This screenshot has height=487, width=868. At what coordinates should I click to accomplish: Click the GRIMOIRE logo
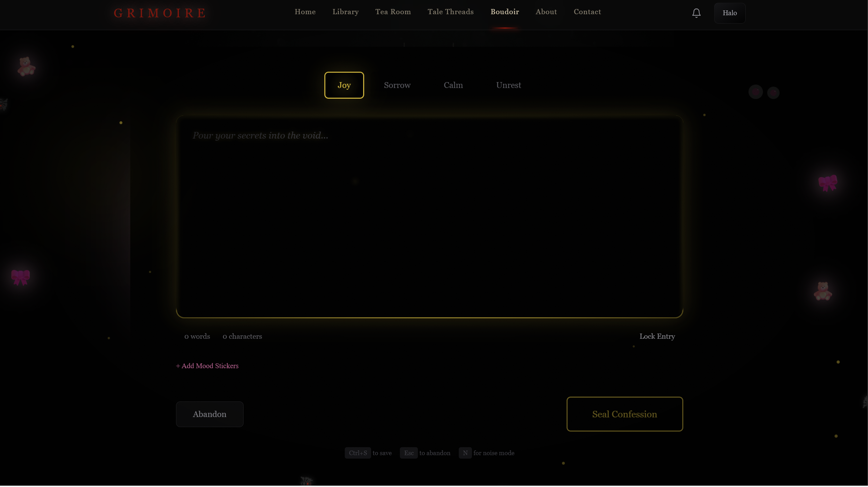pos(160,13)
